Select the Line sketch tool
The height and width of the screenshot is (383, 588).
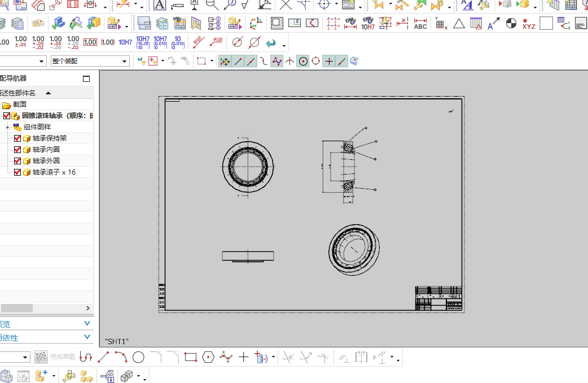tap(103, 356)
